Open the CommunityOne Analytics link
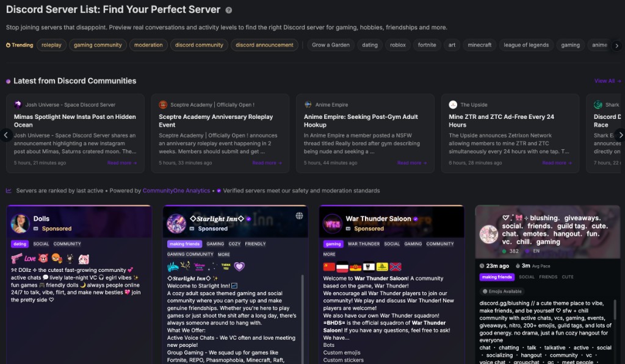Viewport: 625px width, 364px height. coord(176,191)
